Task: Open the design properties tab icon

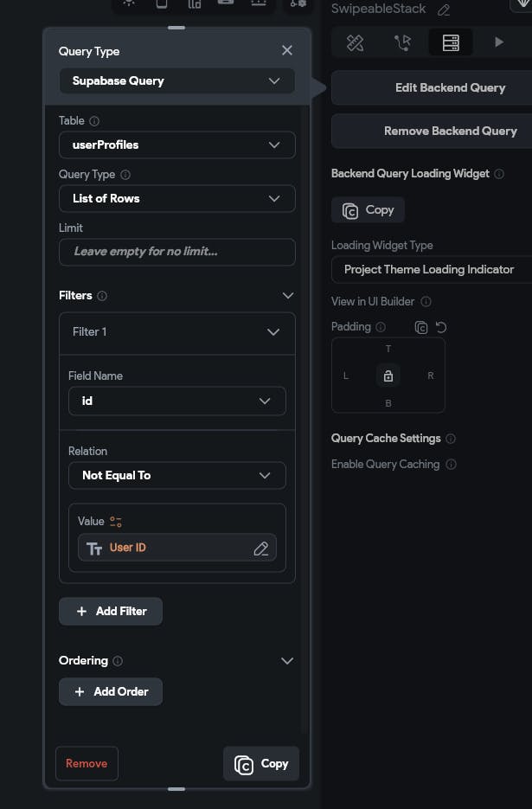Action: coord(355,42)
